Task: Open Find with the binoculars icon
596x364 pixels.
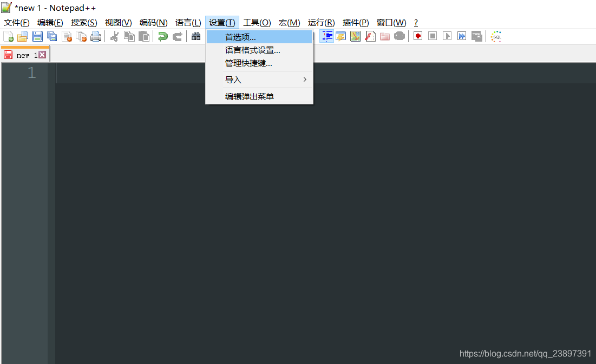Action: point(196,36)
